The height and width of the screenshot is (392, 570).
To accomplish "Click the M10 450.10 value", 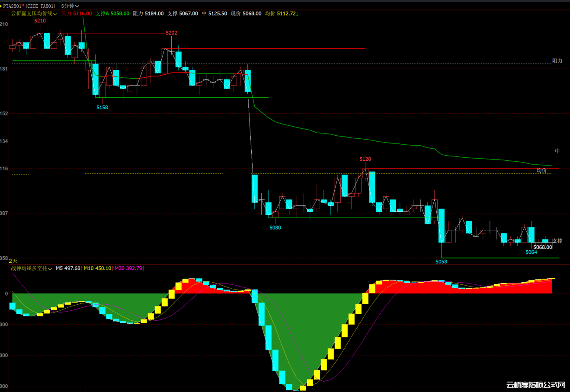I will coord(99,268).
